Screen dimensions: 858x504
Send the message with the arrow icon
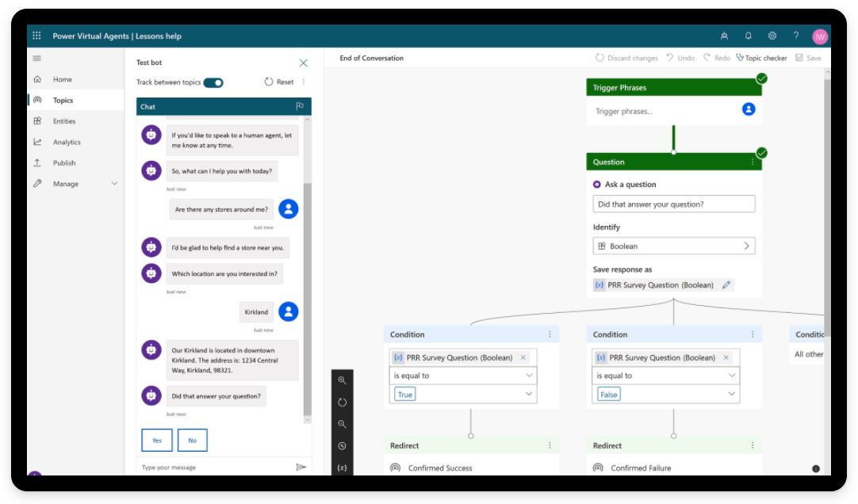pos(301,467)
